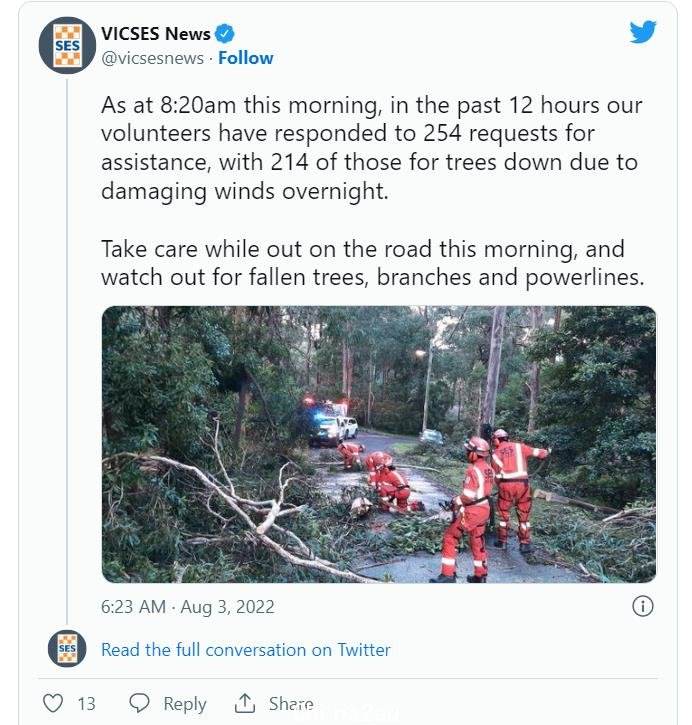Click the blue verified badge
The image size is (692, 725).
(x=225, y=34)
